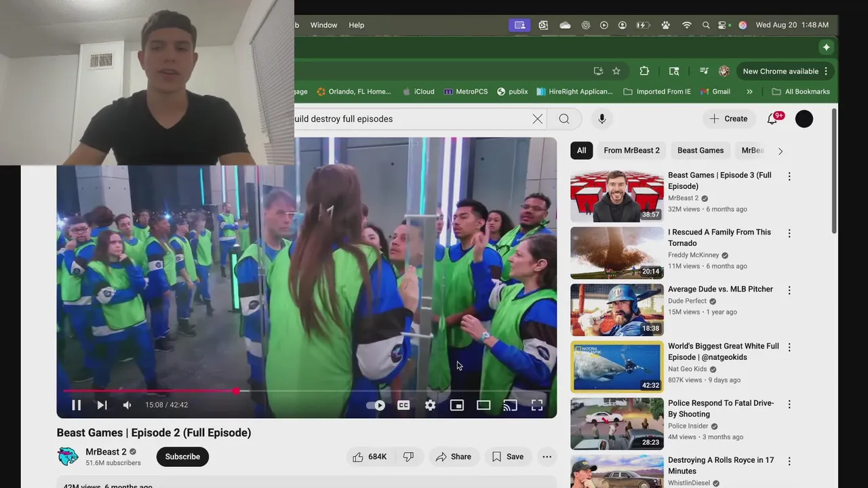This screenshot has width=868, height=488.
Task: Open the Create menu
Action: click(x=728, y=119)
